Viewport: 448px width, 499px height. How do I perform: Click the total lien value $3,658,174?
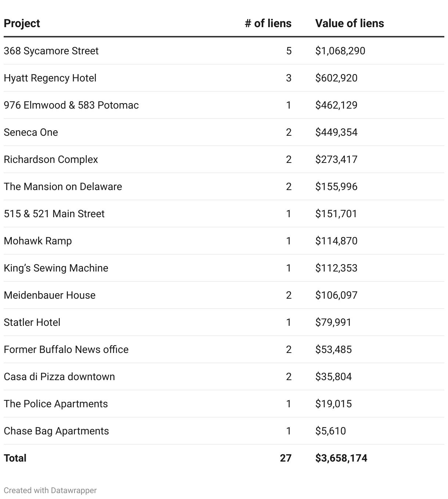tap(341, 458)
